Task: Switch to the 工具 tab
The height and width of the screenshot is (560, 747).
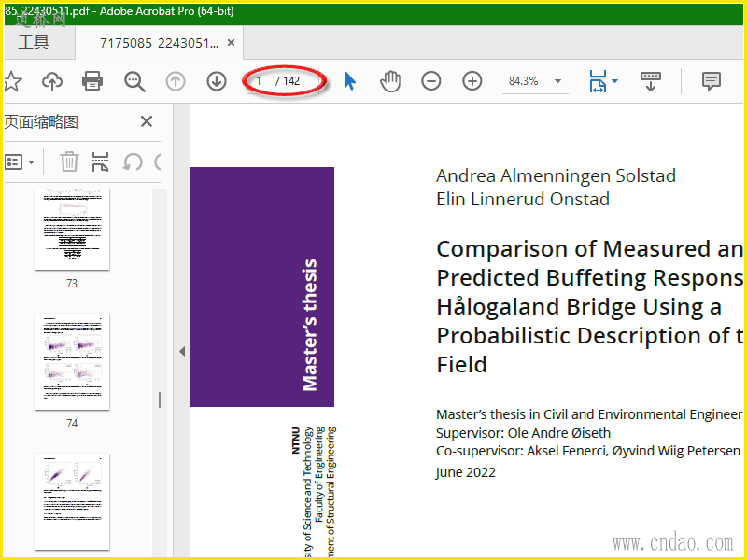Action: (x=34, y=42)
